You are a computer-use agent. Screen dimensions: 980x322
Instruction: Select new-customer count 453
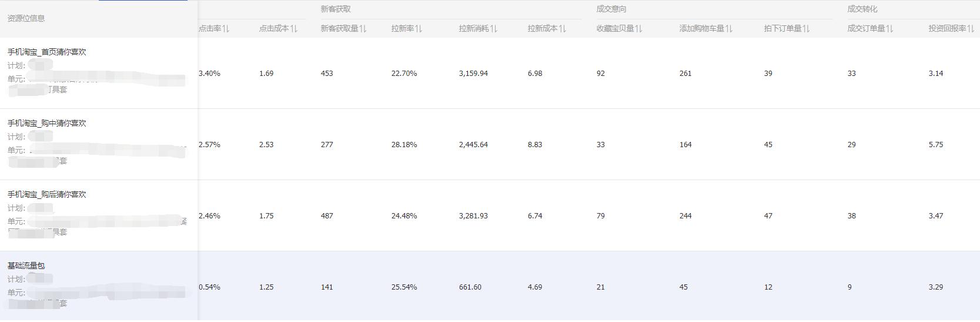[x=327, y=74]
